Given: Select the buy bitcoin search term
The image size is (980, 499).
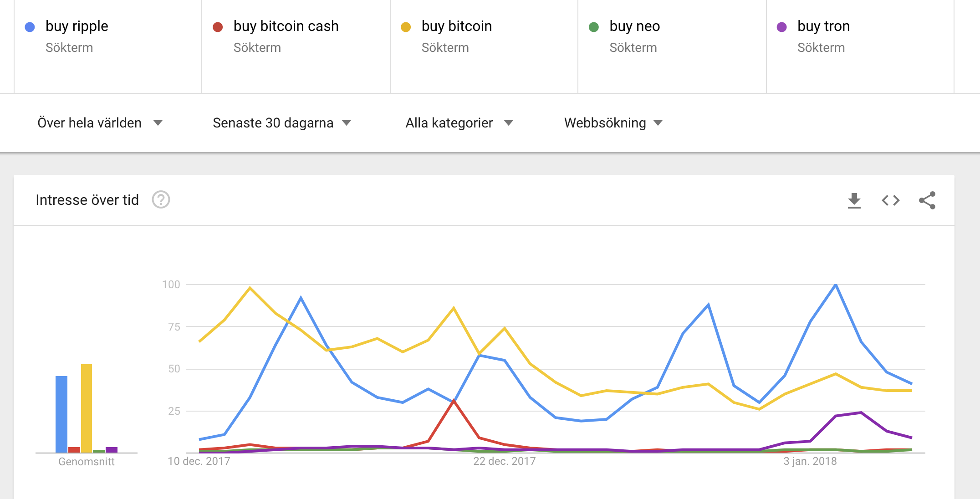Looking at the screenshot, I should (x=457, y=26).
